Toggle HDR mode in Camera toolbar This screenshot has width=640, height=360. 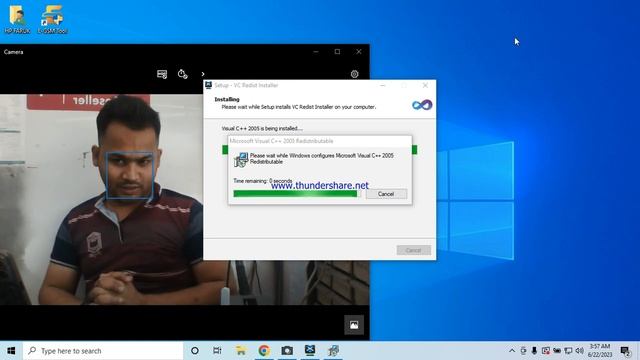[162, 74]
